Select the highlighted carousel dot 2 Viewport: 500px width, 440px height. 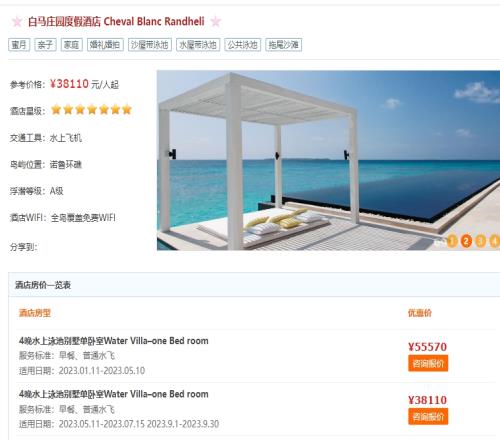pos(466,241)
